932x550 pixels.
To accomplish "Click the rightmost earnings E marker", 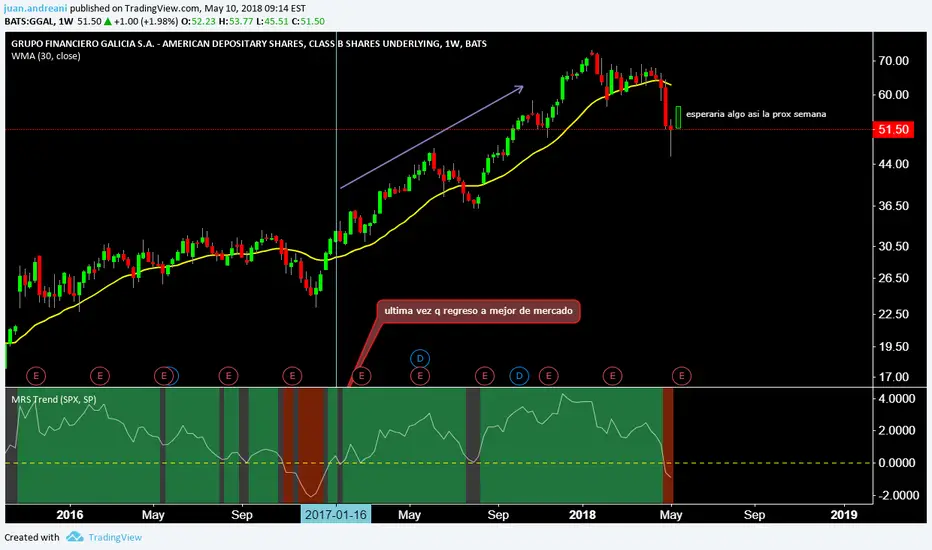I will [681, 376].
